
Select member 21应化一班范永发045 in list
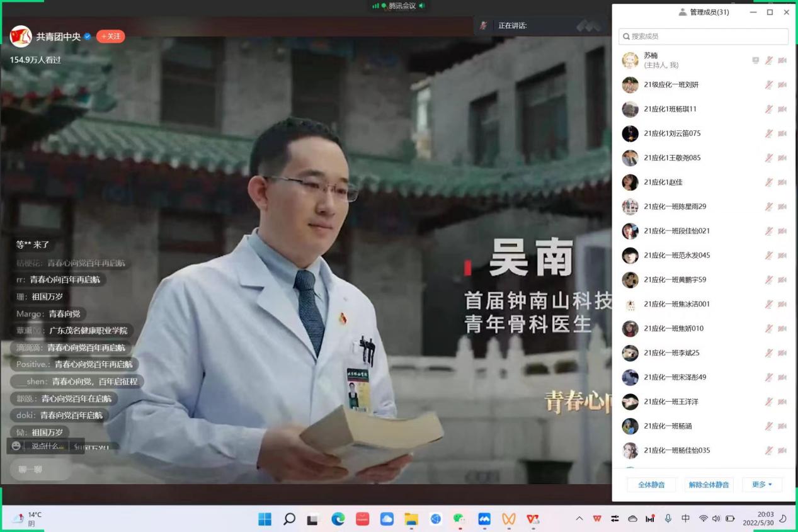pos(676,256)
